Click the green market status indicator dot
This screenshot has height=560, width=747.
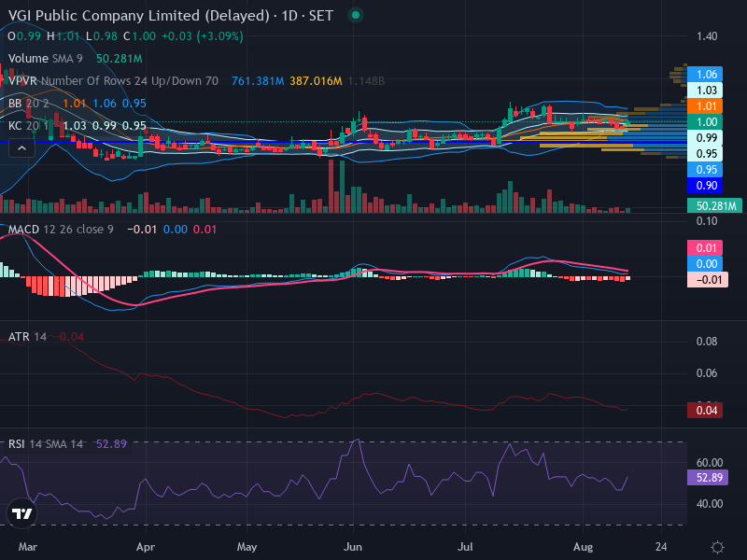355,15
